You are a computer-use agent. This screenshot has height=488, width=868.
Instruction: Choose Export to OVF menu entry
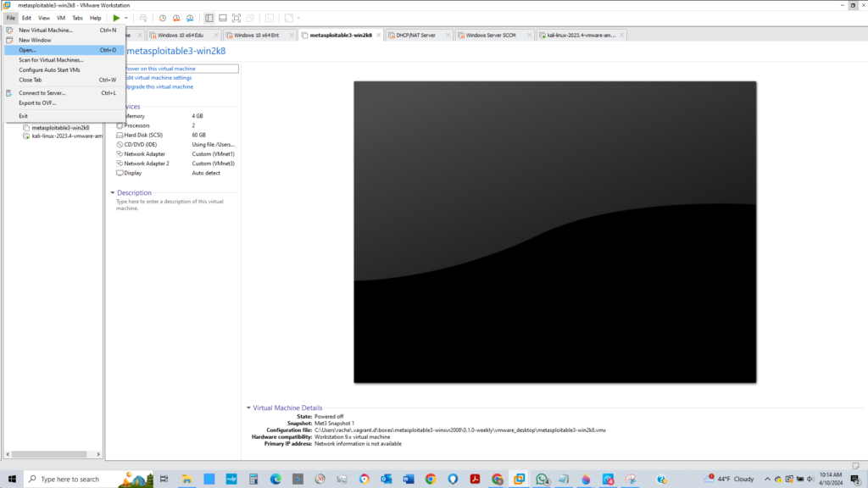pyautogui.click(x=64, y=103)
